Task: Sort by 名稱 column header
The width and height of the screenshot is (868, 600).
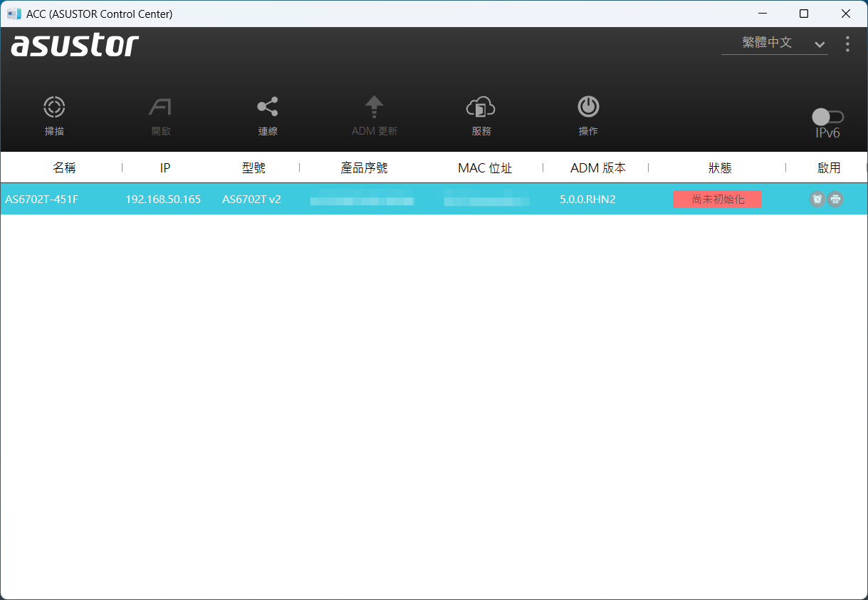Action: tap(64, 168)
